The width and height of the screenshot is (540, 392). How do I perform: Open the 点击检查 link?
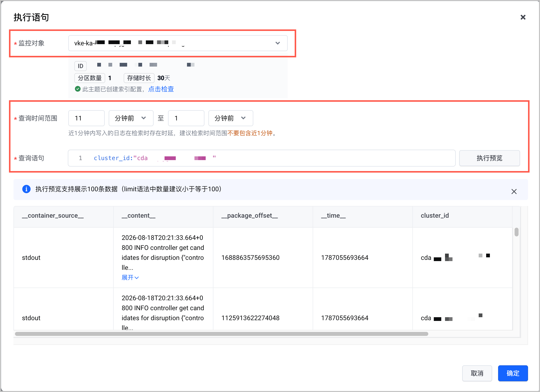click(161, 89)
